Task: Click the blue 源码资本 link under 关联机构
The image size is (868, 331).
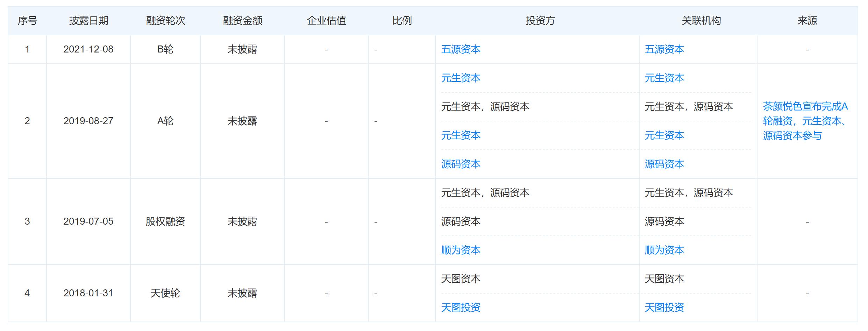Action: pos(664,164)
